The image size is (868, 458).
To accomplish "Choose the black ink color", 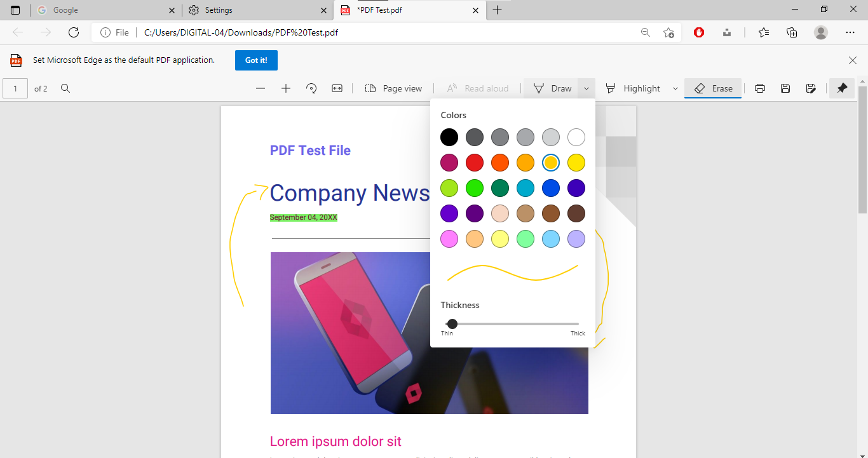I will pos(449,137).
